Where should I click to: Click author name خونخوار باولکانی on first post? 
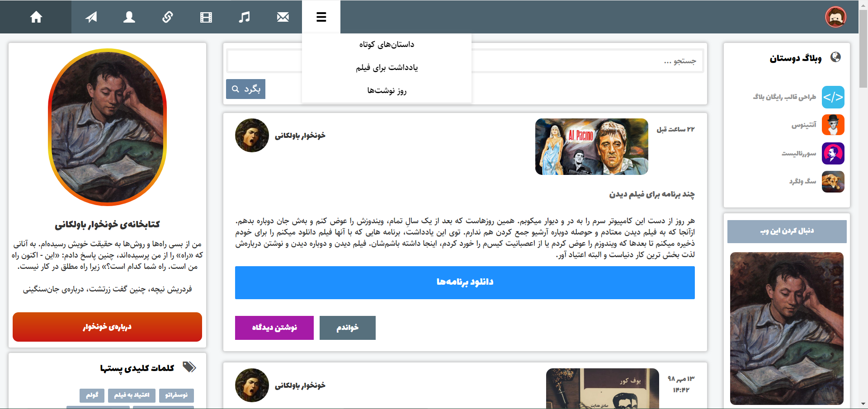coord(300,136)
